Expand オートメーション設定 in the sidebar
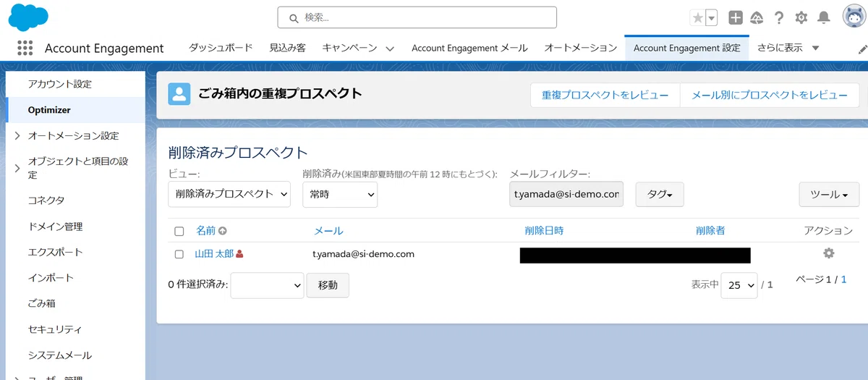Screen dimensions: 868x380 tap(17, 135)
